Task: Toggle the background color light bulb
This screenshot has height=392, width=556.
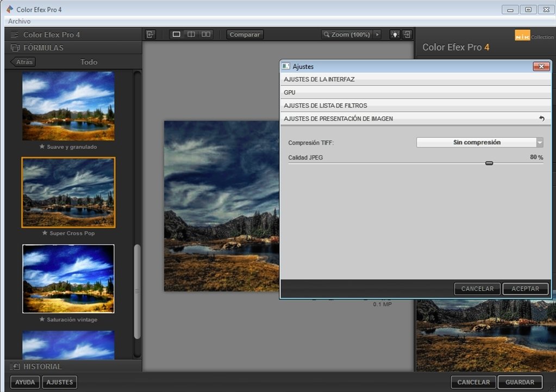Action: pos(395,34)
